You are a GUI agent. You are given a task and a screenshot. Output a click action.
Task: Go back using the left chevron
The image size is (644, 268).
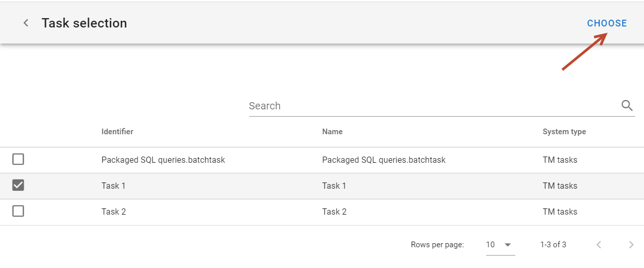26,23
